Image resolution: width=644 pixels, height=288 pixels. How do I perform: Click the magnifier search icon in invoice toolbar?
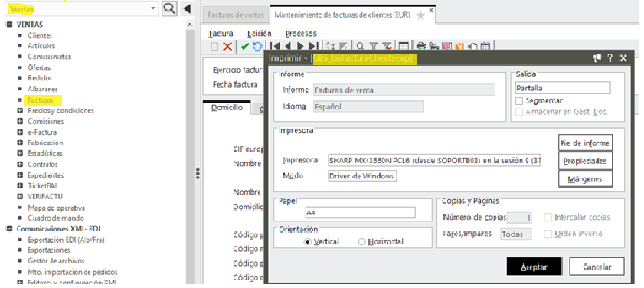(x=360, y=46)
